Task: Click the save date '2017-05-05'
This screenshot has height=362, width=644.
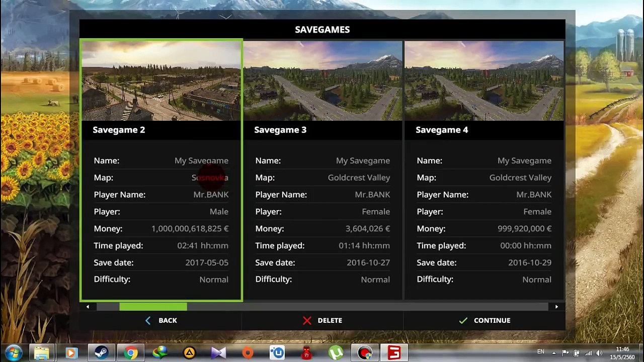Action: click(x=207, y=262)
